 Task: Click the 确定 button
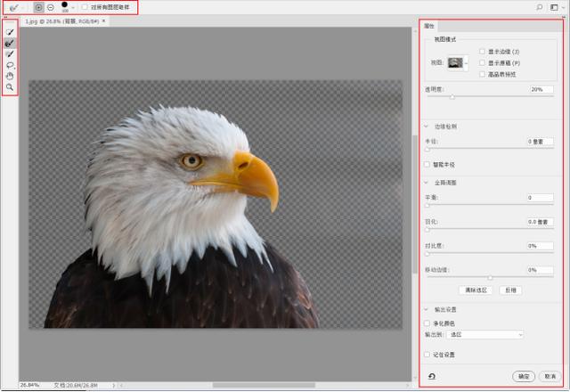523,376
